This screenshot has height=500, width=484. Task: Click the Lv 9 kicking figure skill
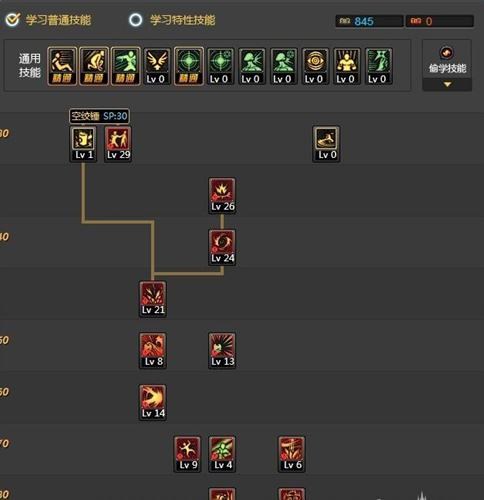tap(187, 454)
